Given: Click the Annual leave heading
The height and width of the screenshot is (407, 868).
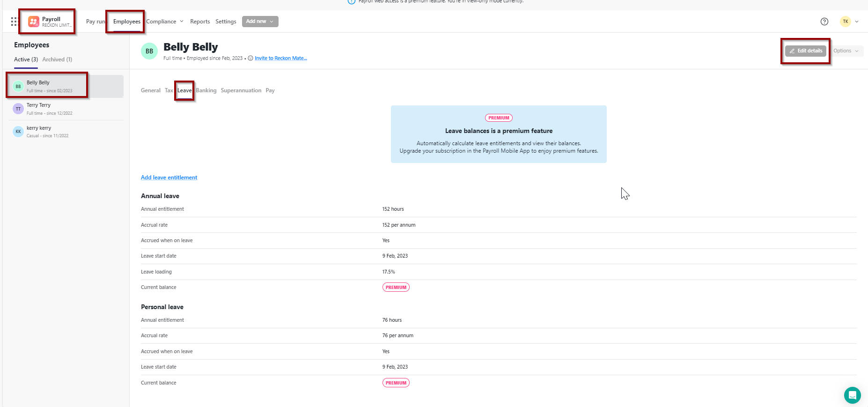Looking at the screenshot, I should pyautogui.click(x=160, y=196).
